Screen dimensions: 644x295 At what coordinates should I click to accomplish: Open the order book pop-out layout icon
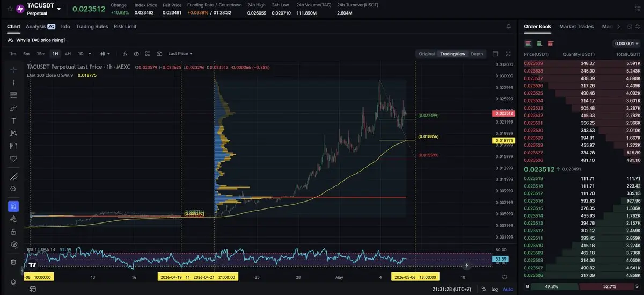coord(628,26)
